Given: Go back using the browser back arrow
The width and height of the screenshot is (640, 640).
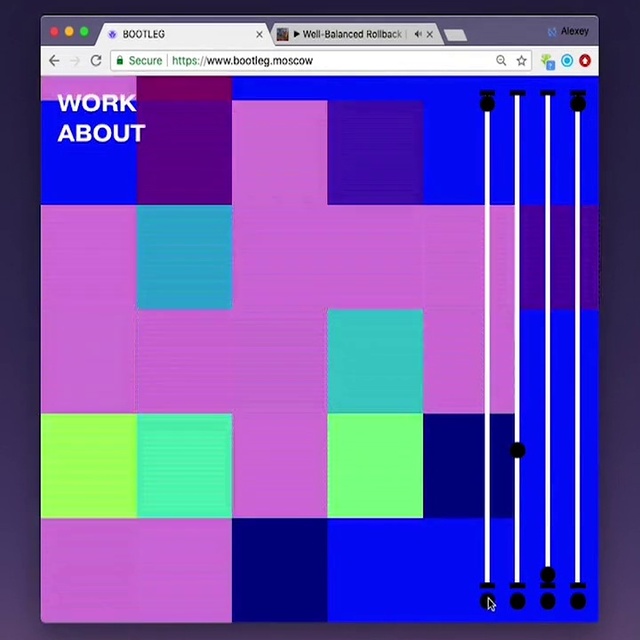Looking at the screenshot, I should coord(54,61).
